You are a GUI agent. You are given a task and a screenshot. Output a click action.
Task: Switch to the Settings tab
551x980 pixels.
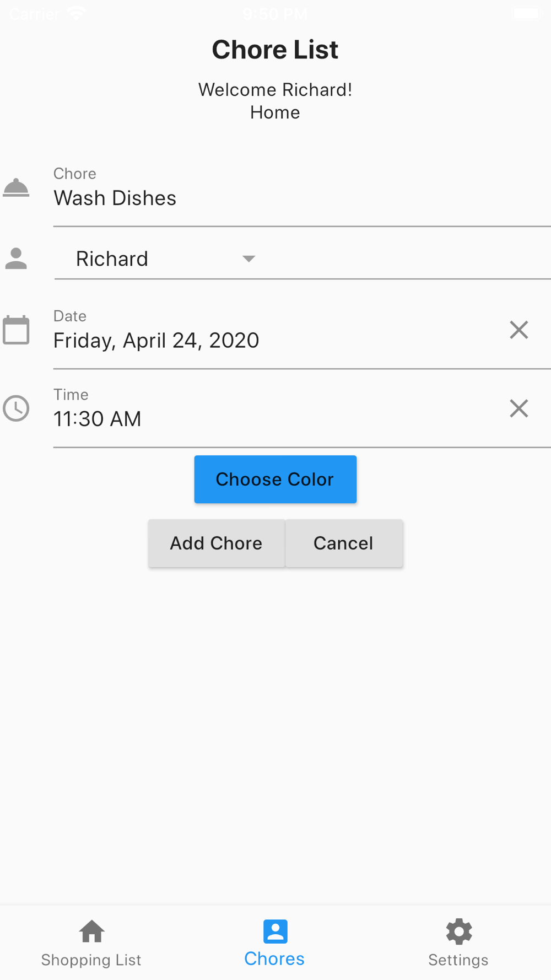(458, 960)
